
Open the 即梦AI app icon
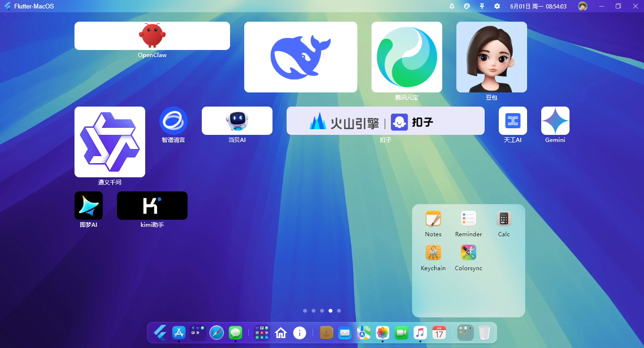[x=89, y=206]
